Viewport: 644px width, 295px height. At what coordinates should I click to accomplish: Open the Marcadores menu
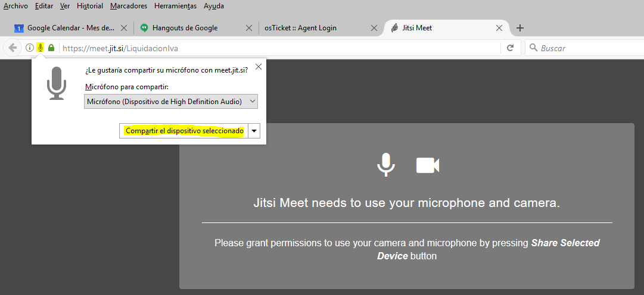point(129,6)
